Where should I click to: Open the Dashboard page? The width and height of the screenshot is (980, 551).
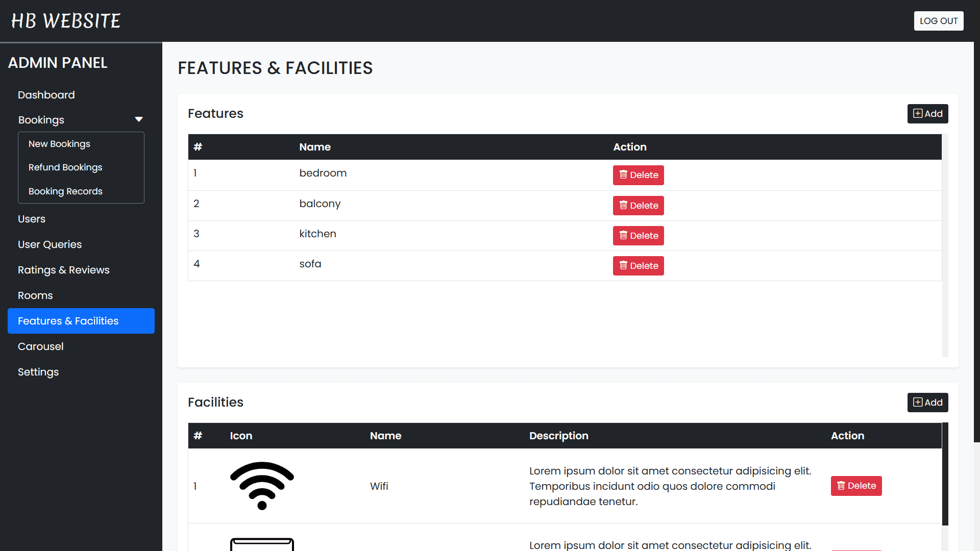pyautogui.click(x=46, y=95)
